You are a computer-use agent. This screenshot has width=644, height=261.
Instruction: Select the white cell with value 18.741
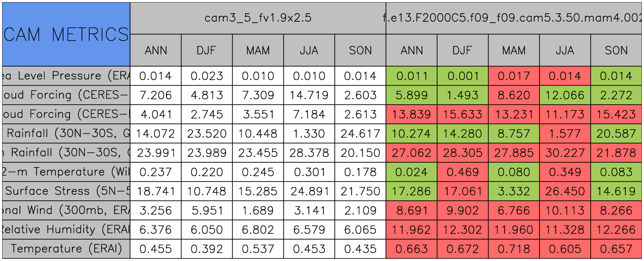156,191
